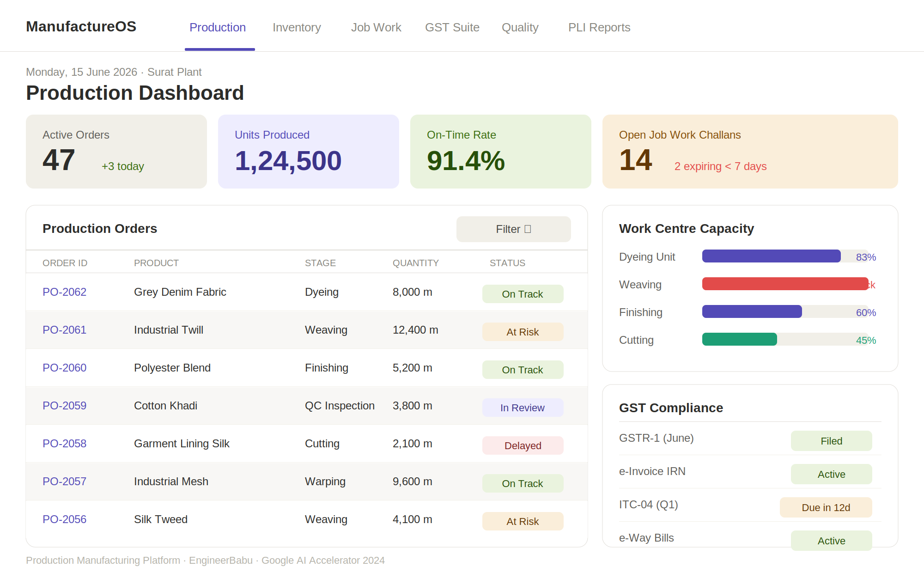924x573 pixels.
Task: Open order PO-2056 link
Action: pos(65,519)
